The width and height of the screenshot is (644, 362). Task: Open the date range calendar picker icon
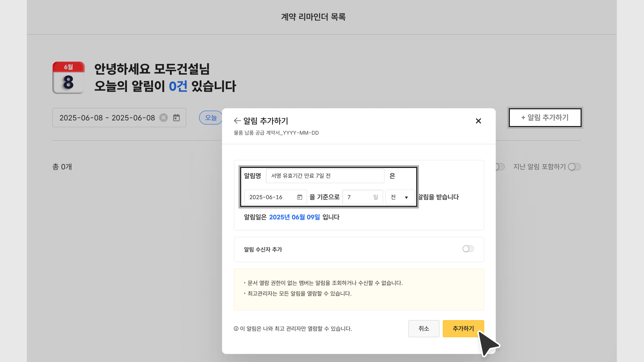(176, 118)
